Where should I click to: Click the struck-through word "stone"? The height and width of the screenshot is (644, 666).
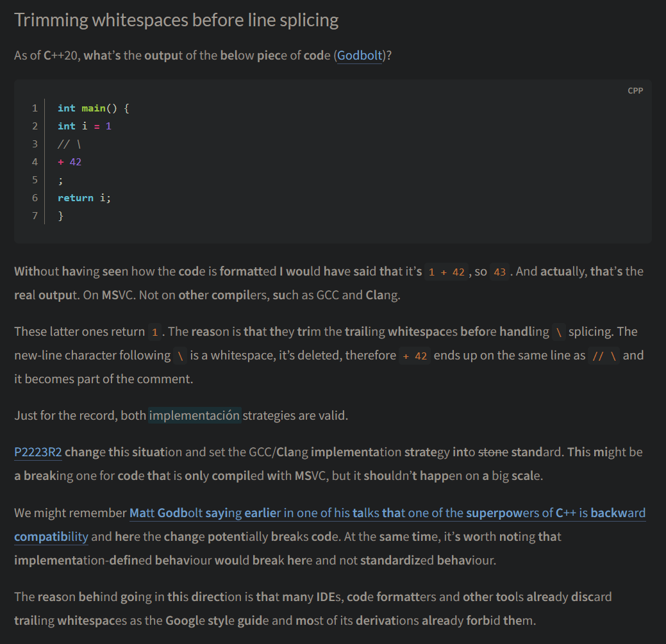493,452
